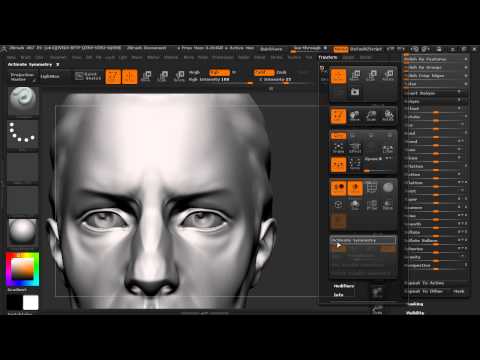Click Rotate icon beside Edit in Transform palette
This screenshot has width=480, height=360.
388,116
